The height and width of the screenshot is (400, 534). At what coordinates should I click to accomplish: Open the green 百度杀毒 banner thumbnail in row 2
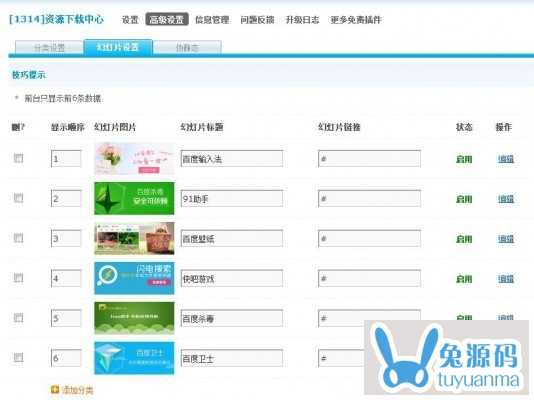[x=134, y=198]
